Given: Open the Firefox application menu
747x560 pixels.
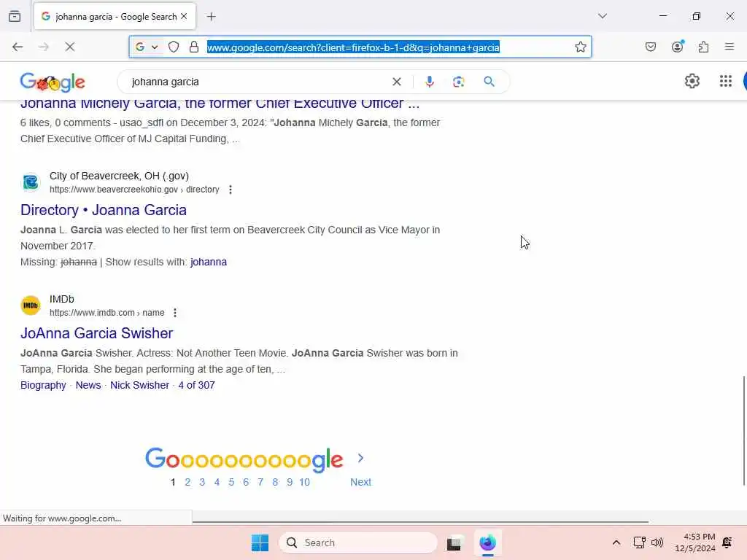Looking at the screenshot, I should tap(729, 47).
